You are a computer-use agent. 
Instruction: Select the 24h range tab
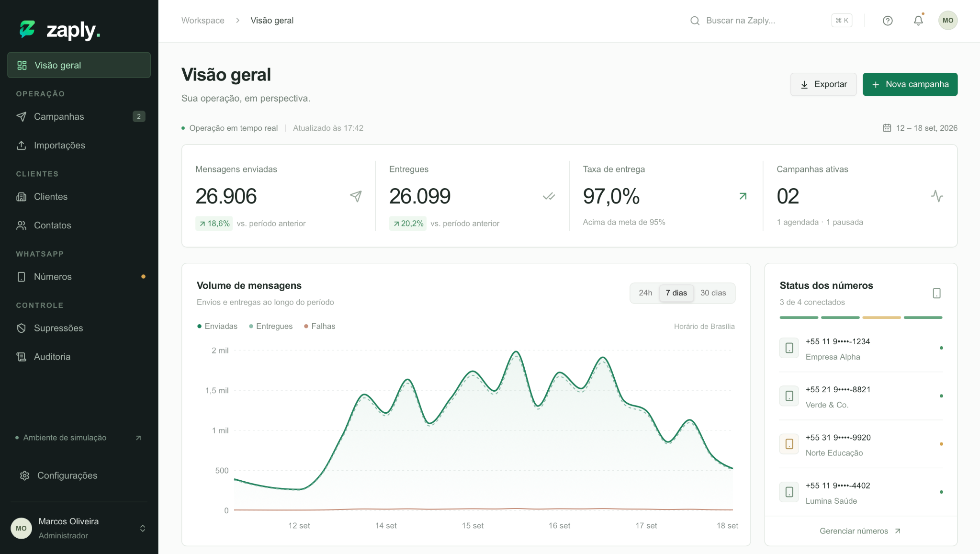point(645,293)
